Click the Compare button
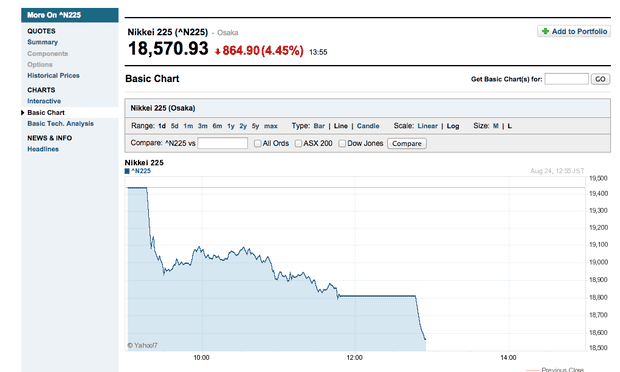 pyautogui.click(x=407, y=144)
